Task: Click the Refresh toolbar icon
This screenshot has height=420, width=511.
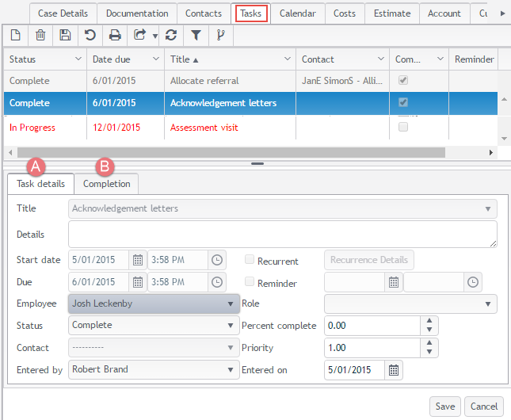Action: (x=170, y=35)
